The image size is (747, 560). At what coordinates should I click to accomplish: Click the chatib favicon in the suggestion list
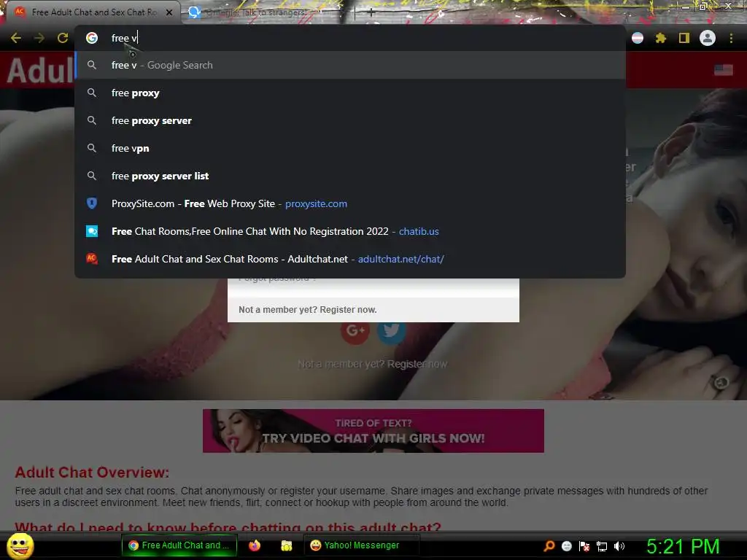(x=92, y=231)
